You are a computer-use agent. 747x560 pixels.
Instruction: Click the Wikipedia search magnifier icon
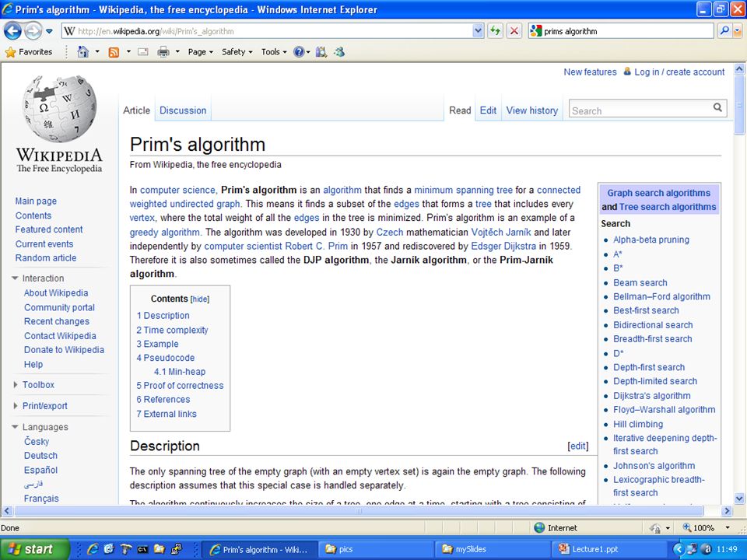point(717,107)
